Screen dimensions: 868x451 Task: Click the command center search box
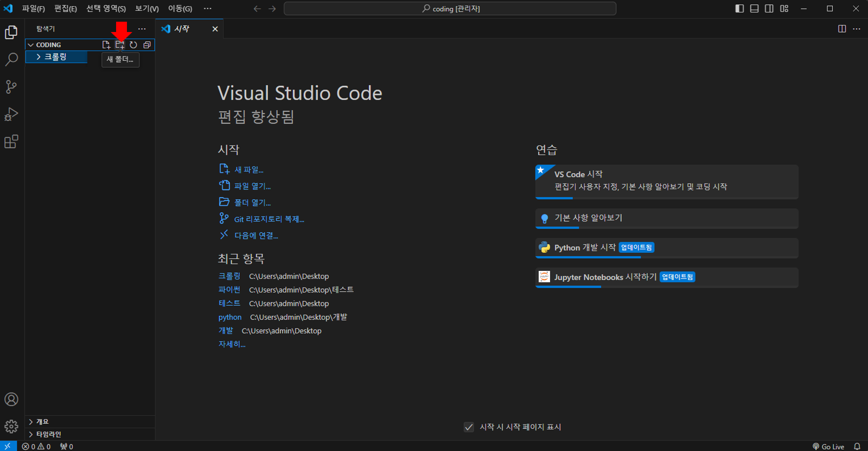click(x=450, y=9)
